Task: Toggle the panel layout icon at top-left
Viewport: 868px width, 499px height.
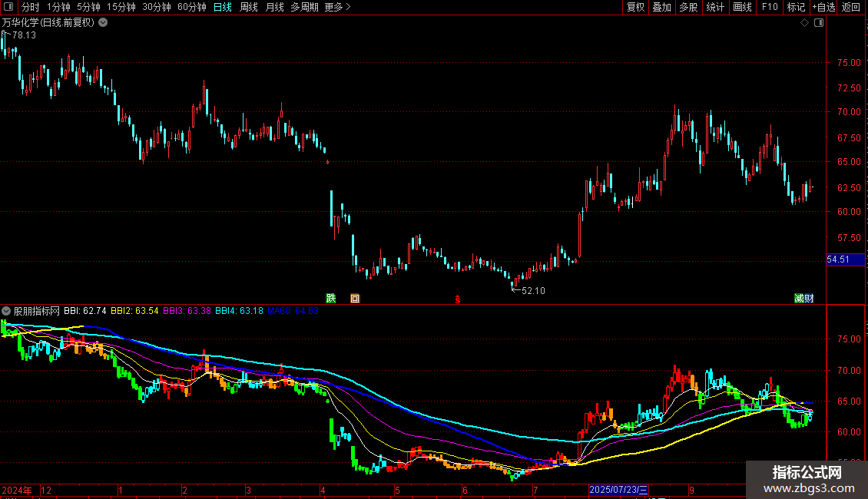Action: coord(8,7)
